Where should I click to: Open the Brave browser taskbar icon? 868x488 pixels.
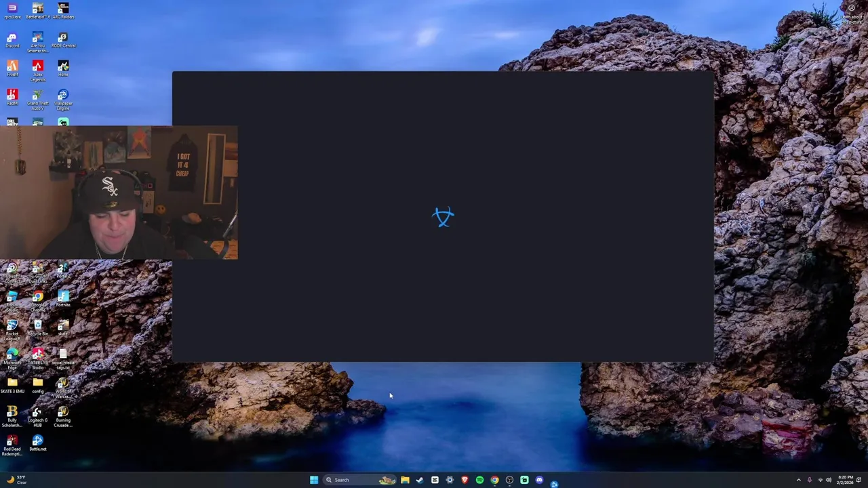(x=465, y=480)
